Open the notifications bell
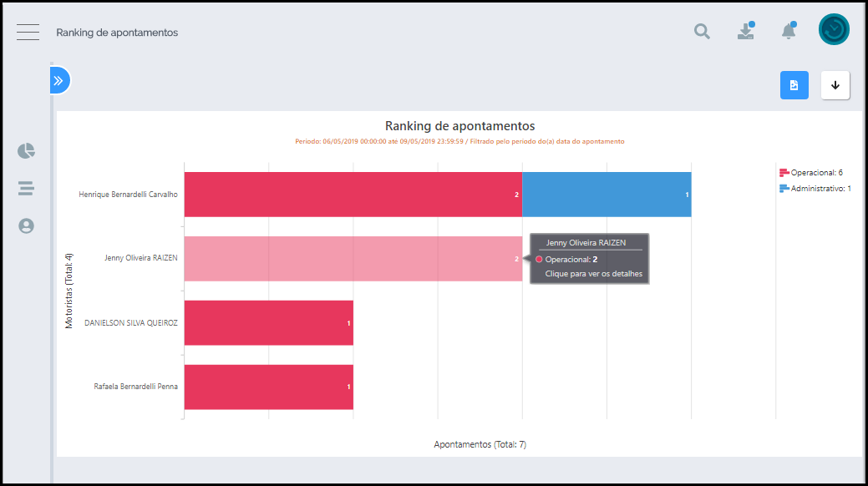The image size is (868, 486). [788, 32]
